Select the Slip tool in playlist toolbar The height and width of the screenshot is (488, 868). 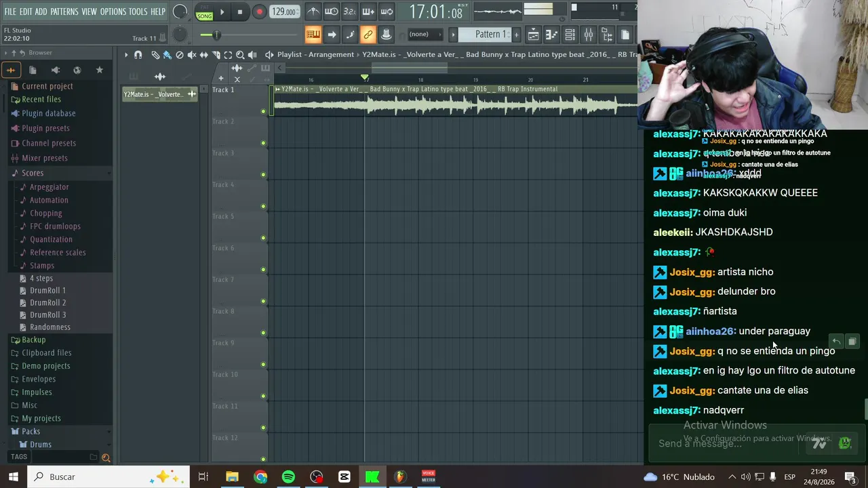203,55
